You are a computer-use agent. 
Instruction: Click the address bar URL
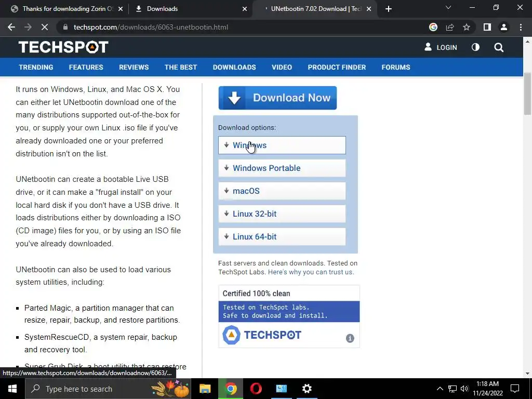coord(151,27)
